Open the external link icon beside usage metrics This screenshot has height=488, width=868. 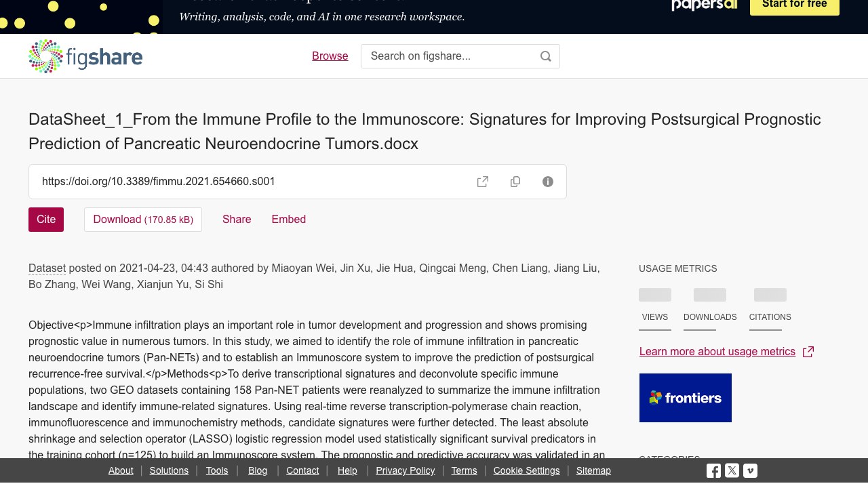coord(808,352)
